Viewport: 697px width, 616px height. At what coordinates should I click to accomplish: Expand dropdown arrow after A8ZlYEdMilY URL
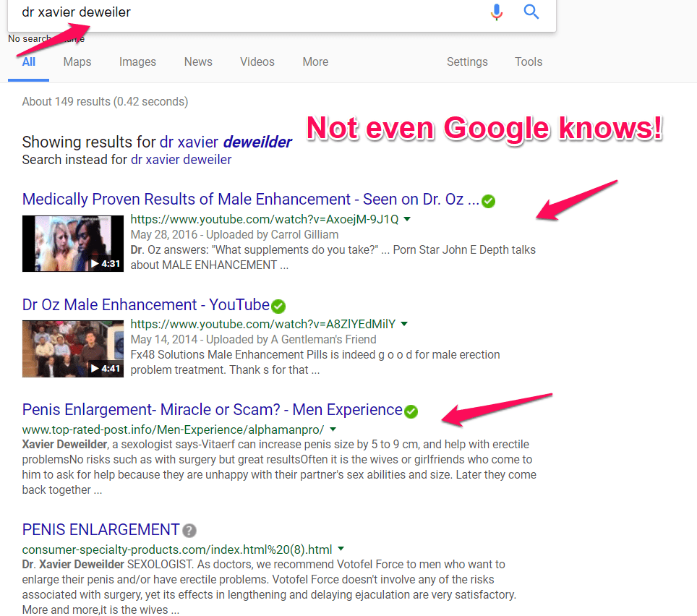[404, 324]
